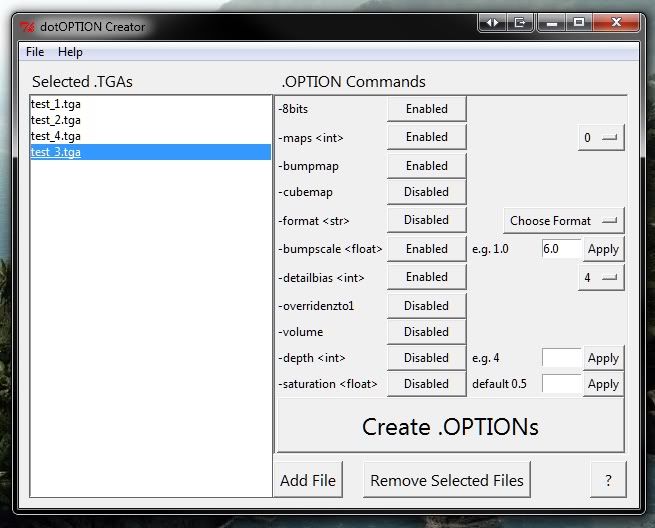The image size is (655, 528).
Task: Click the empty depth input field
Action: (561, 358)
